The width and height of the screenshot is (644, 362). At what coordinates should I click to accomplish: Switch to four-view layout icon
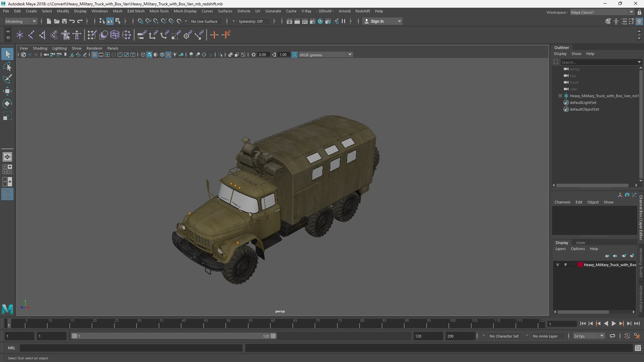pyautogui.click(x=7, y=169)
